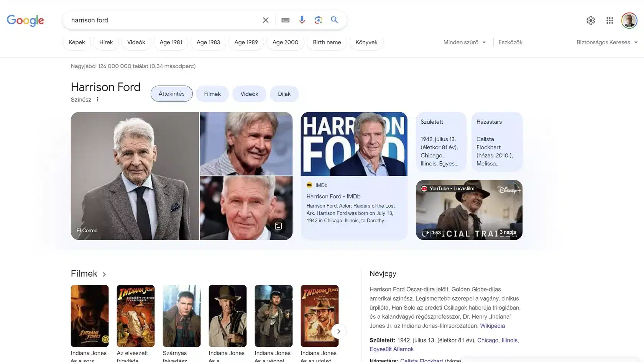Select the Age 1981 filter chip
This screenshot has height=362, width=644.
(x=171, y=42)
